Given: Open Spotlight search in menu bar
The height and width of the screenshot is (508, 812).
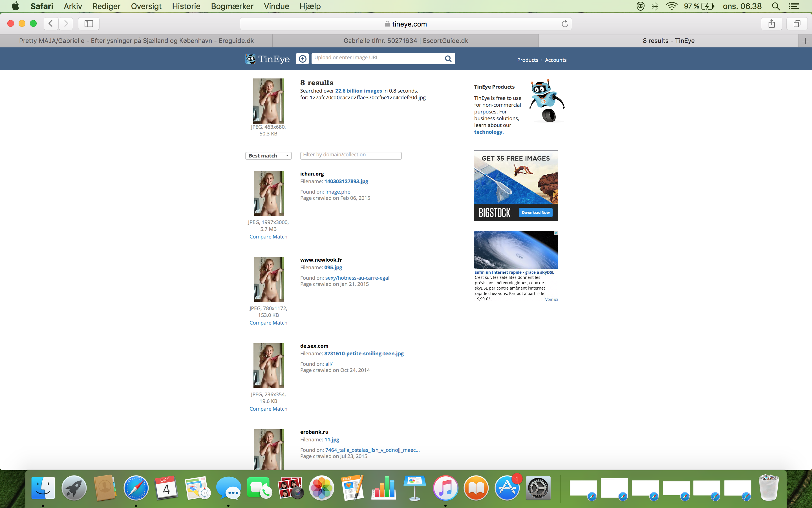Looking at the screenshot, I should [x=776, y=6].
